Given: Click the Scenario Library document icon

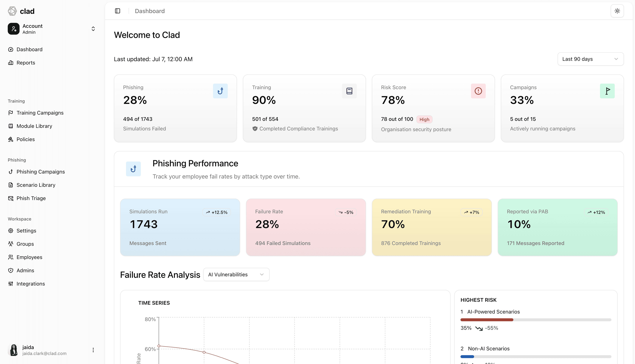Looking at the screenshot, I should point(11,185).
